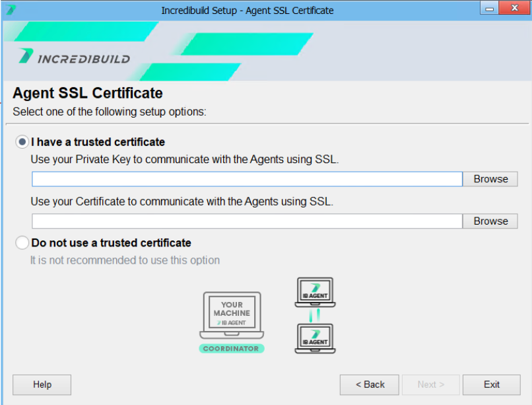Exit the Incredibuild installer
532x405 pixels.
pos(491,385)
